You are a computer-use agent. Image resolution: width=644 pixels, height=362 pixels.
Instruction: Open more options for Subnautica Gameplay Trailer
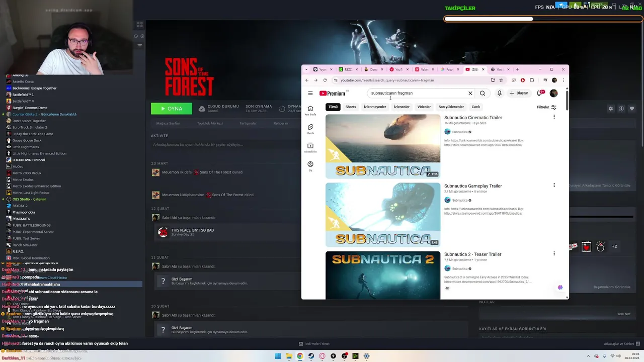[554, 185]
